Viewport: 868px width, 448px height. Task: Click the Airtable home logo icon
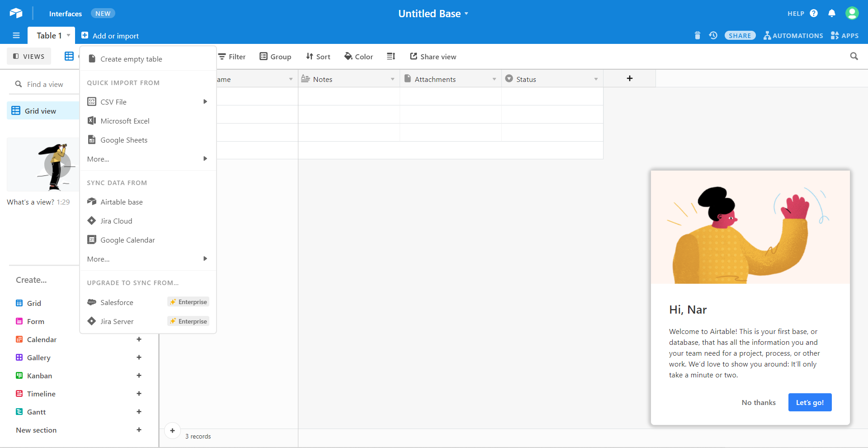coord(16,13)
